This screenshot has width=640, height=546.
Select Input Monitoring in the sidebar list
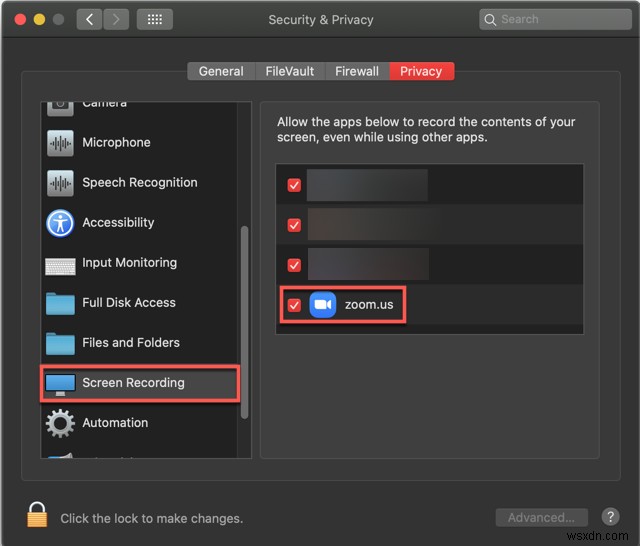(139, 263)
